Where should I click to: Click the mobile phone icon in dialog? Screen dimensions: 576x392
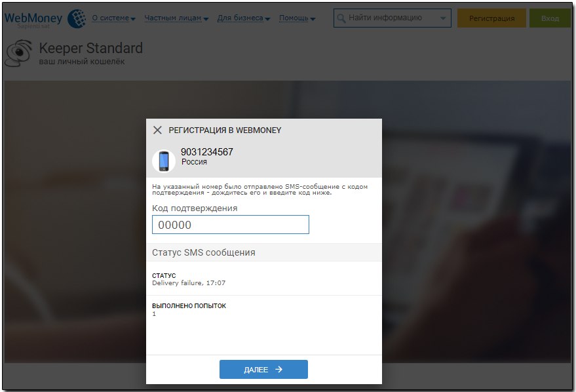(x=164, y=161)
